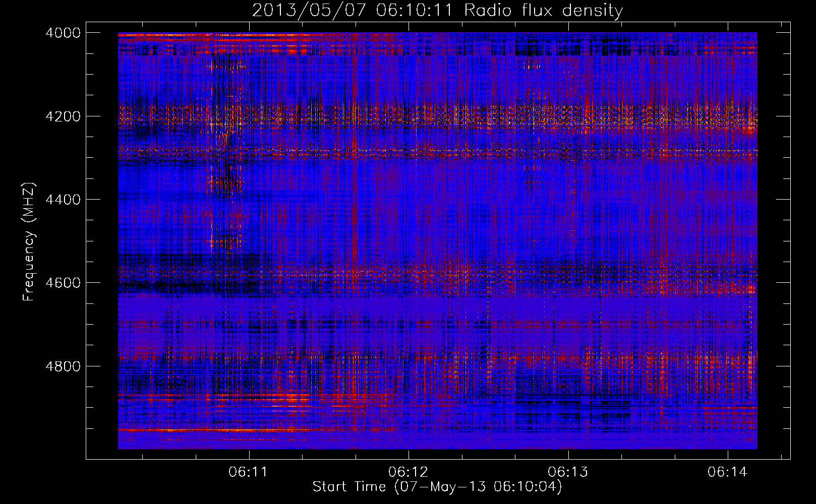Click the 'Frequency (MHZ)' y-axis title
The width and height of the screenshot is (816, 504).
coord(29,242)
